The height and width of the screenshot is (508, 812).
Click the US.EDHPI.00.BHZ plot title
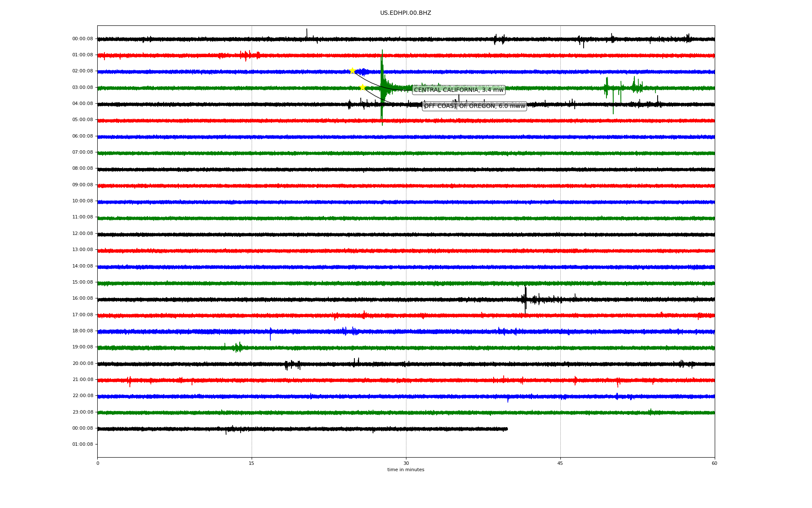click(406, 13)
